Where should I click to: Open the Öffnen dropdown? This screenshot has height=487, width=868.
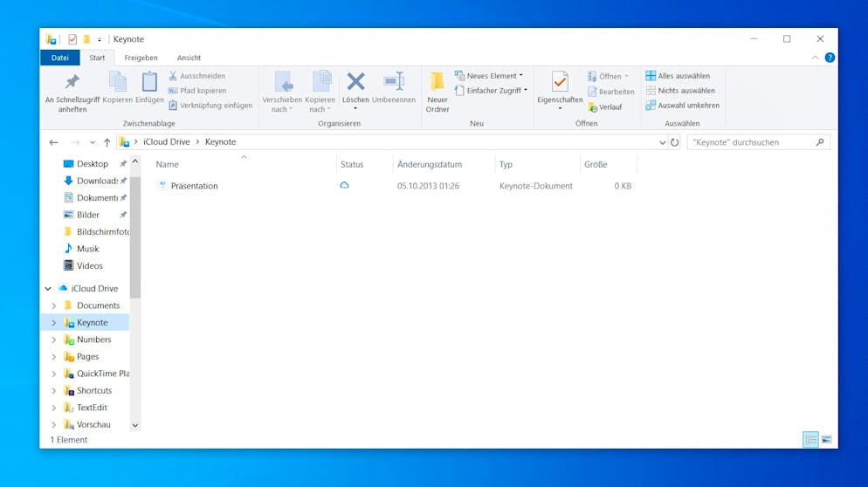click(x=609, y=77)
